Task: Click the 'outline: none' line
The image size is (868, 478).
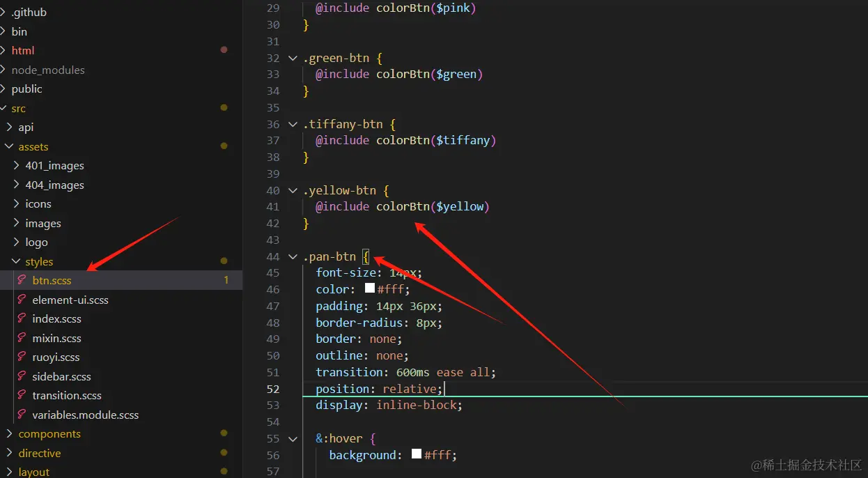Action: (362, 355)
